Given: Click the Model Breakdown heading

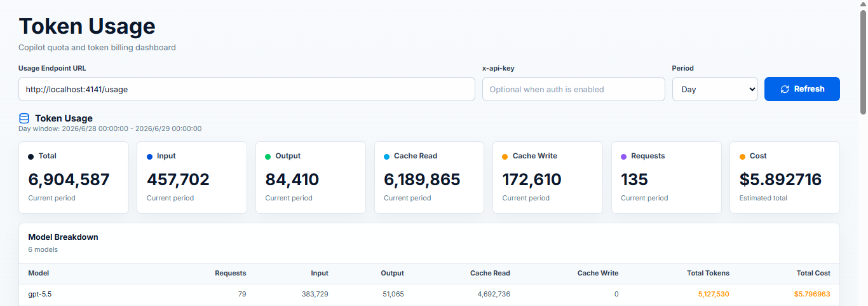Looking at the screenshot, I should [63, 237].
